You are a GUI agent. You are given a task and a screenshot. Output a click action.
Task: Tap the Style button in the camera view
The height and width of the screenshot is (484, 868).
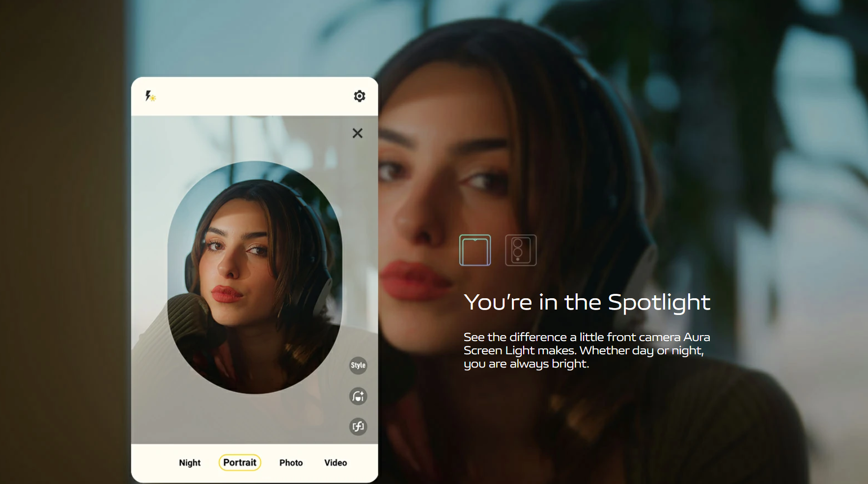click(358, 365)
